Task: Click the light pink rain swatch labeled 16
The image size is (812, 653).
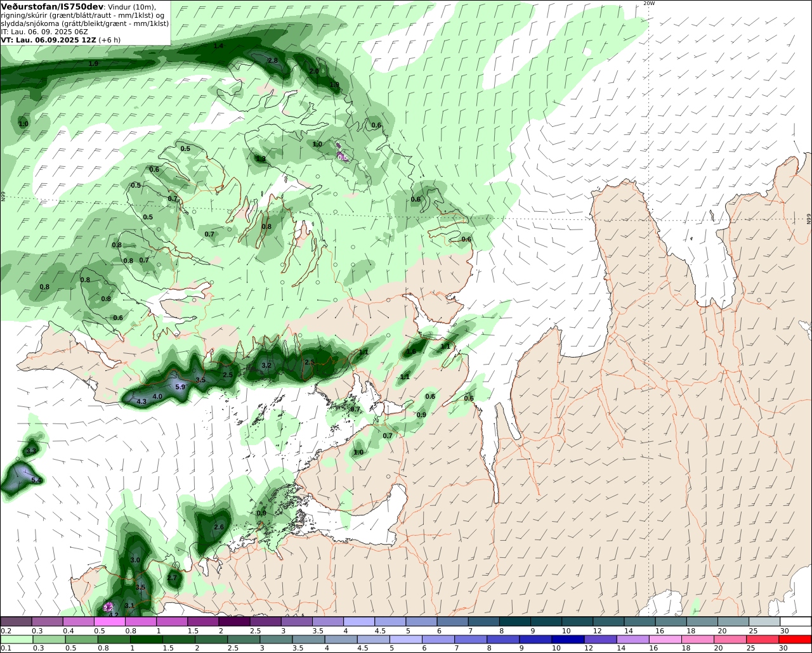Action: point(665,640)
